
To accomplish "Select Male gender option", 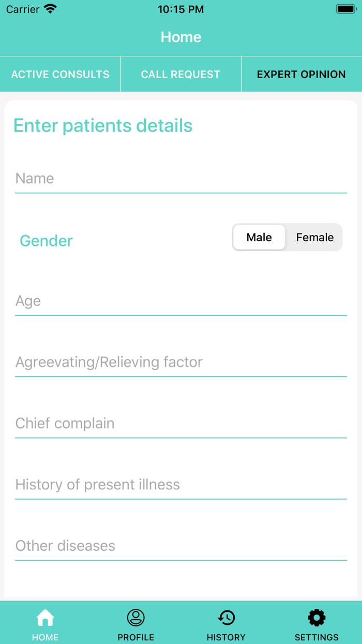I will 259,238.
